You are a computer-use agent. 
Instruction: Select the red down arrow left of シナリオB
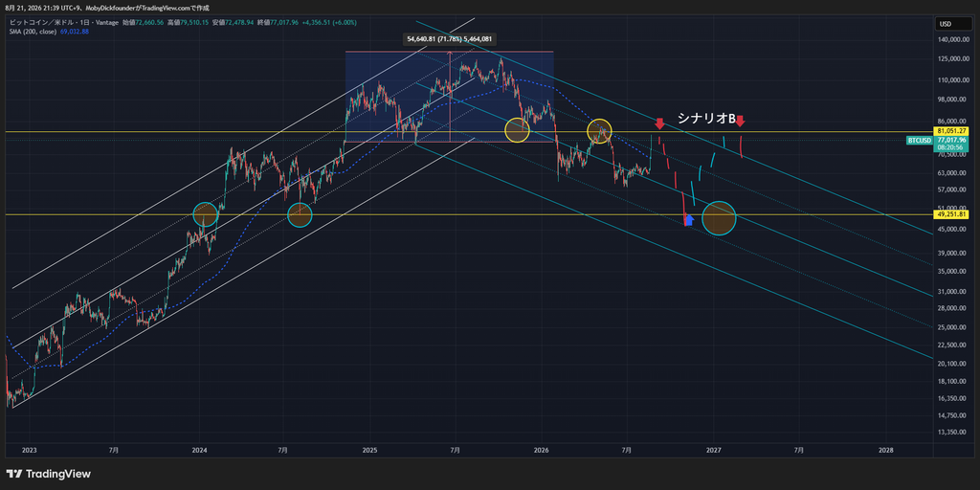(x=659, y=123)
